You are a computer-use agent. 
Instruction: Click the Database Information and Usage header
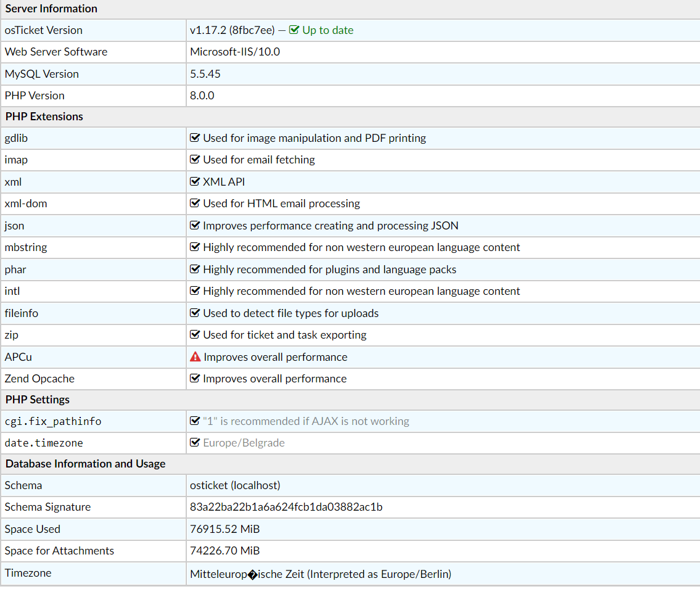(x=85, y=464)
